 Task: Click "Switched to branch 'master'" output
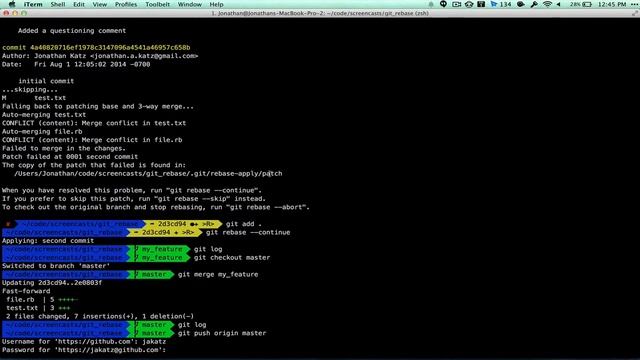click(56, 266)
